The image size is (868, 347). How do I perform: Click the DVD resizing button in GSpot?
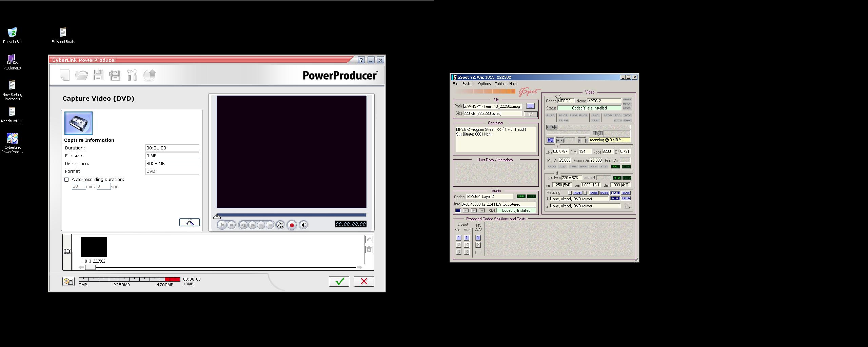(x=615, y=193)
